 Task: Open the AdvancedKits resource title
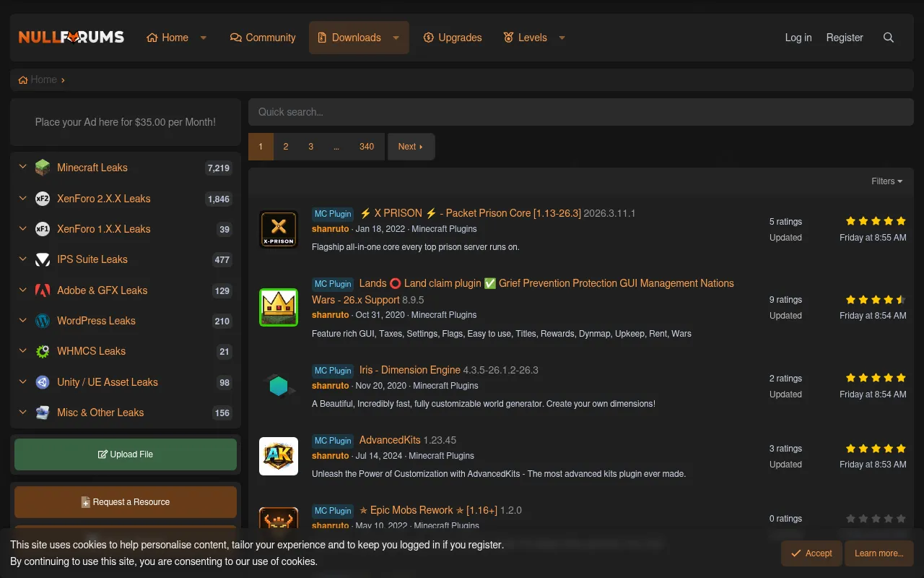389,440
